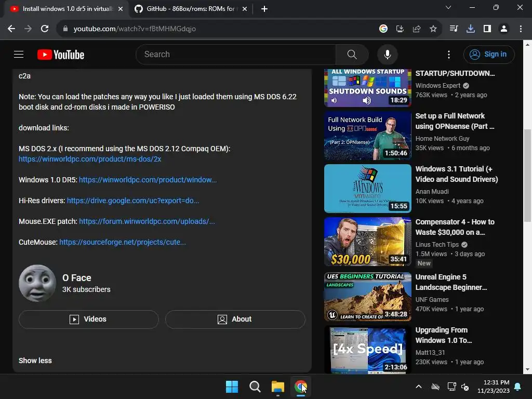Click Chrome icon in taskbar
Image resolution: width=532 pixels, height=399 pixels.
coord(301,387)
